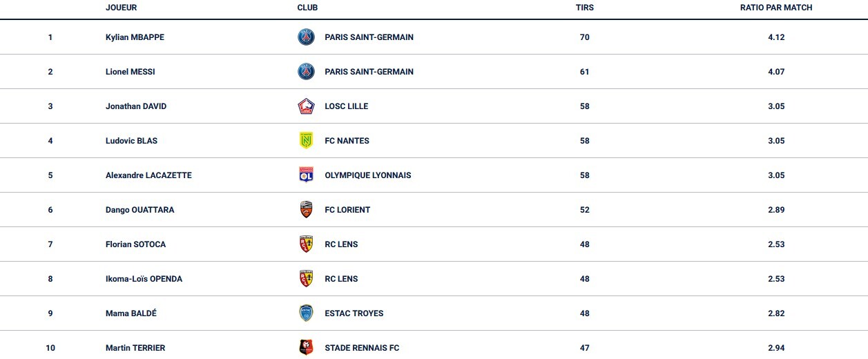Open Kylian MBAPPE player link
The image size is (868, 359).
pos(135,37)
